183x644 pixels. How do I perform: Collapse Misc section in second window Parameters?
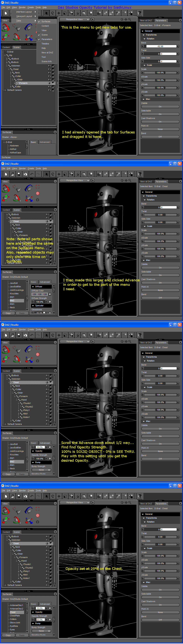(160, 260)
